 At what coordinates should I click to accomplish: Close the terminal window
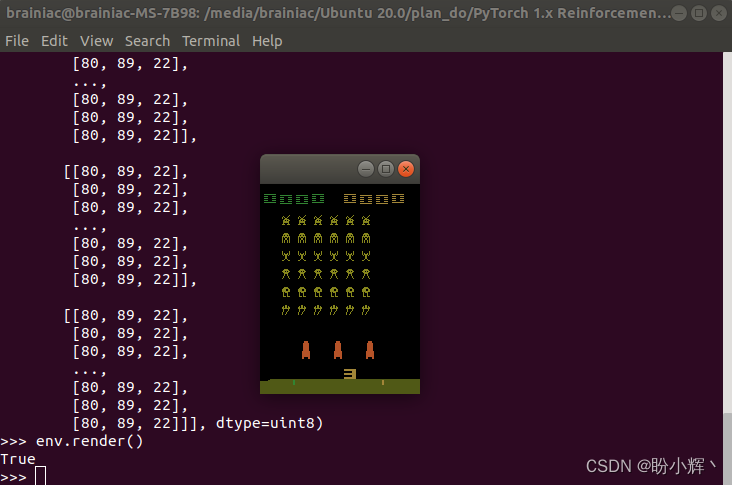(719, 13)
